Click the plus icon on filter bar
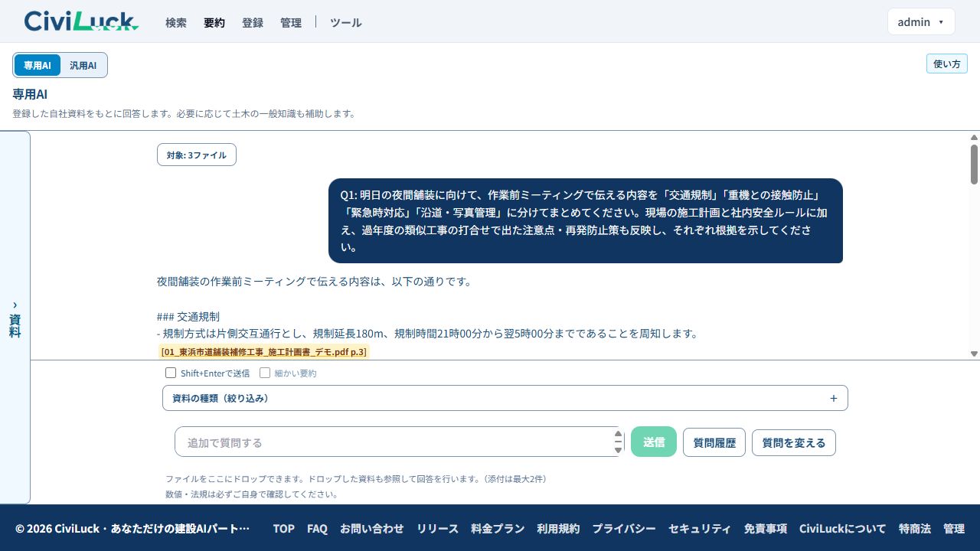The image size is (980, 551). click(x=834, y=398)
